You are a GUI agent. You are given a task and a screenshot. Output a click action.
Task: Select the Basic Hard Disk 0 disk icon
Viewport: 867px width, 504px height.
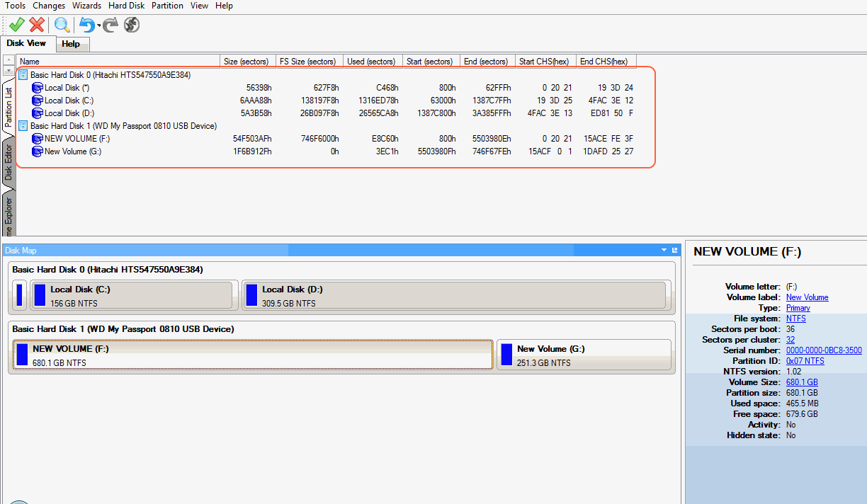tap(23, 74)
